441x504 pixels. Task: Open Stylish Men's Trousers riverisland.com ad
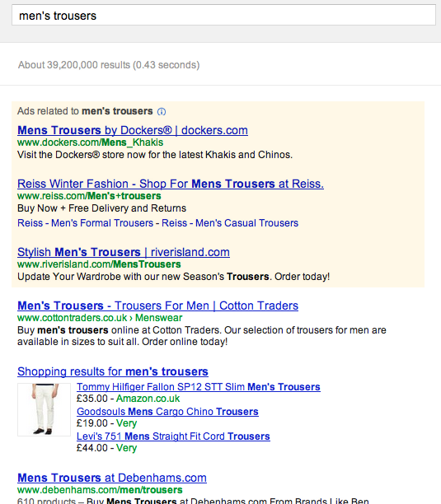coord(124,252)
